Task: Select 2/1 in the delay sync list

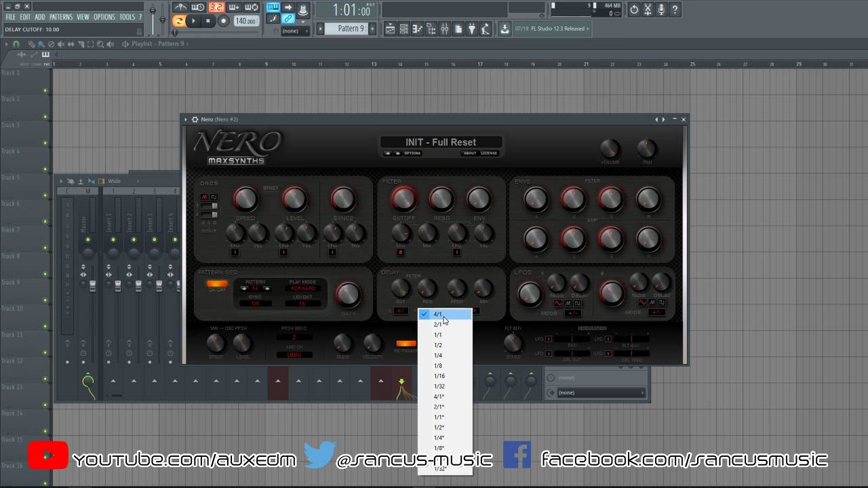Action: (x=445, y=325)
